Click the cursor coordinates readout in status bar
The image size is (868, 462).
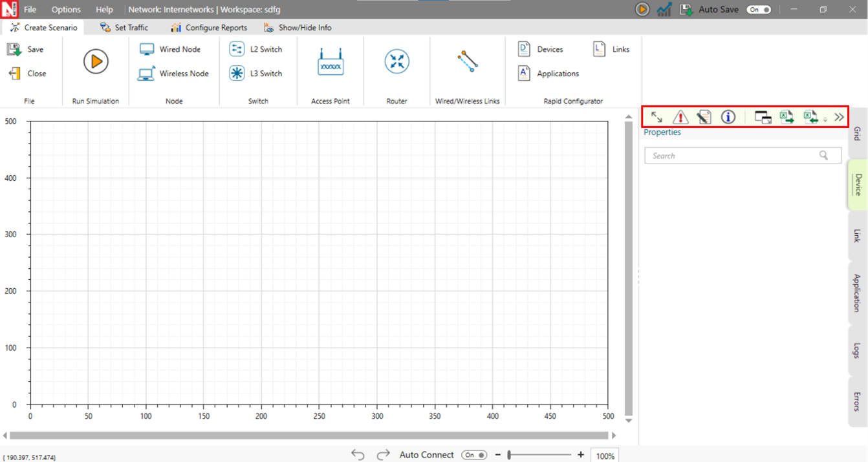coord(30,457)
